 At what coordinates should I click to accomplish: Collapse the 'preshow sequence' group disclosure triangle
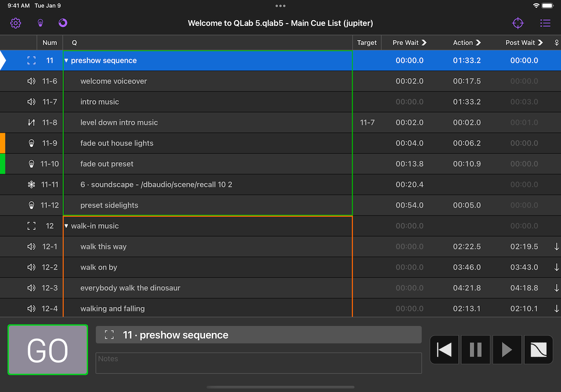point(66,60)
